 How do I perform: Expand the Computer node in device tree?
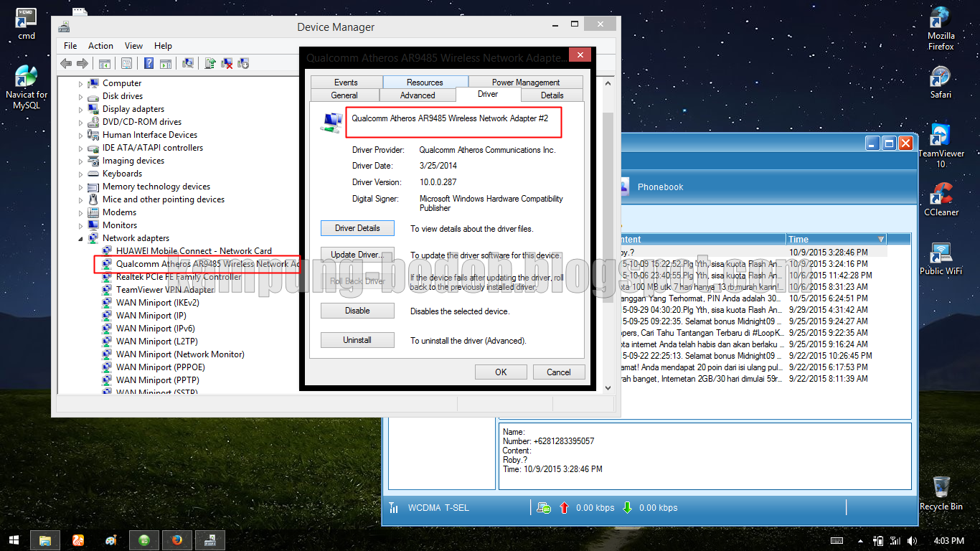[x=81, y=84]
